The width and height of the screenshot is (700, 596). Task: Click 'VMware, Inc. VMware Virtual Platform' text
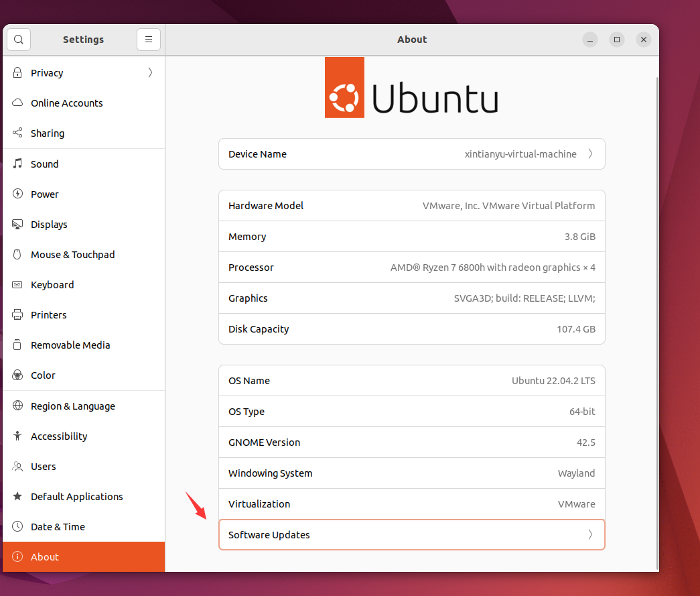pyautogui.click(x=508, y=206)
